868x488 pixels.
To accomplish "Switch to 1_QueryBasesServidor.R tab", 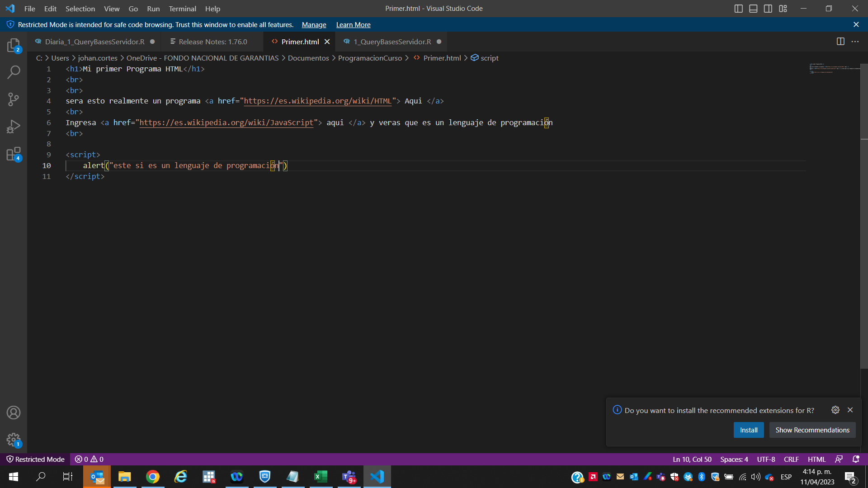I will [x=392, y=42].
